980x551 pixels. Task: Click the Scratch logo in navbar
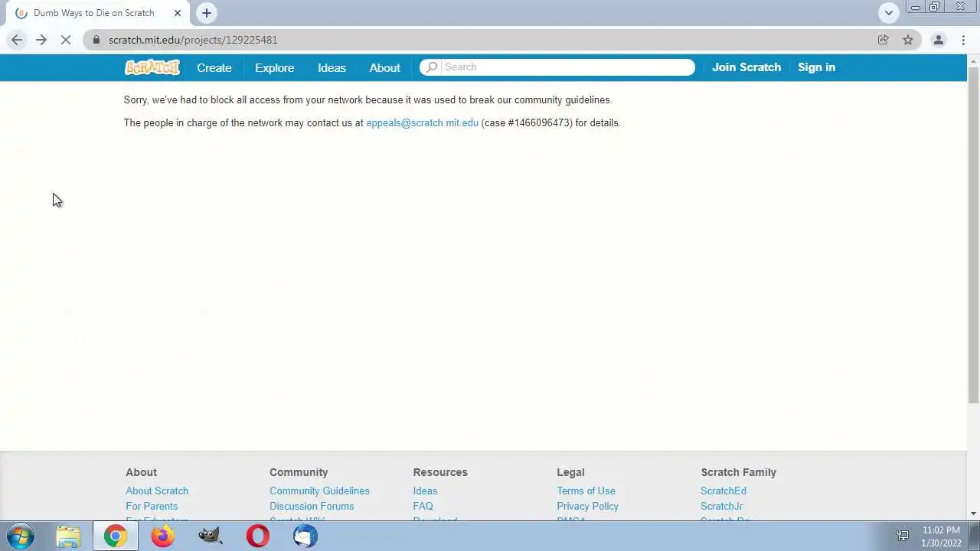pos(152,67)
